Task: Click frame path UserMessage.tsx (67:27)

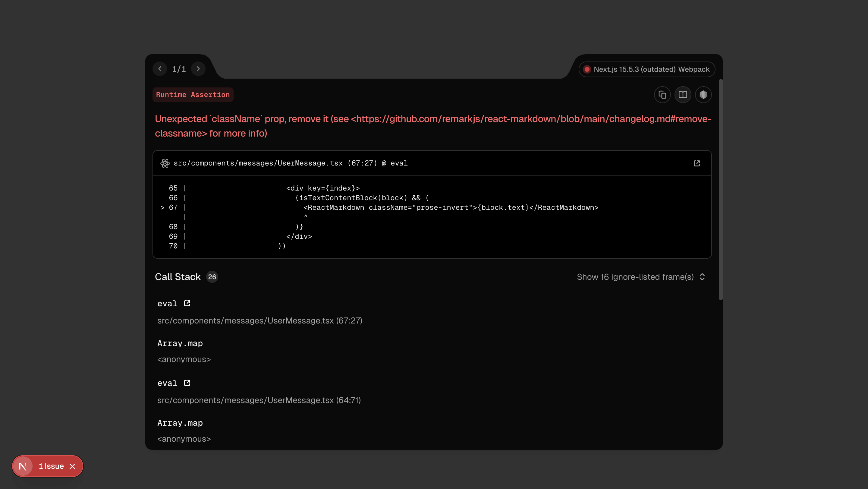Action: coord(260,320)
